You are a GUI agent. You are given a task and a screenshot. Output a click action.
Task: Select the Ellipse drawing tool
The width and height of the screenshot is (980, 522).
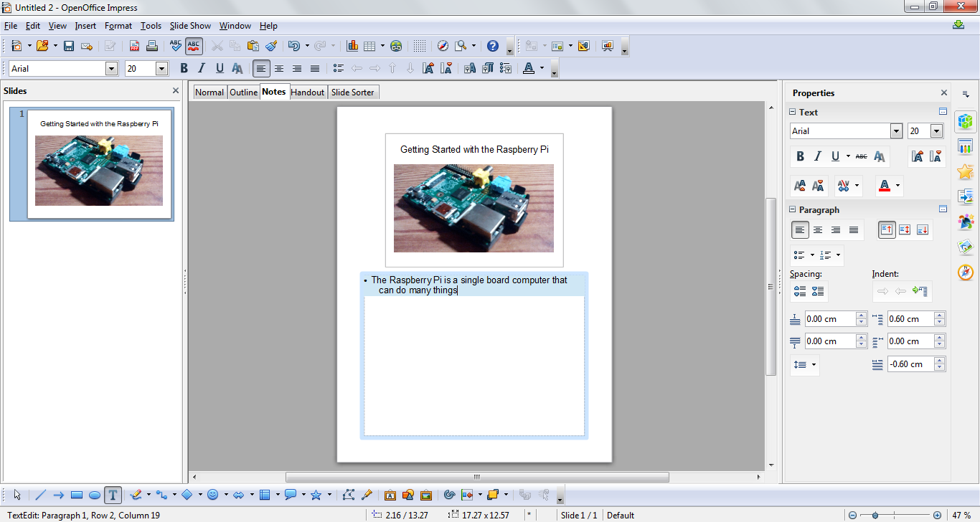click(94, 495)
